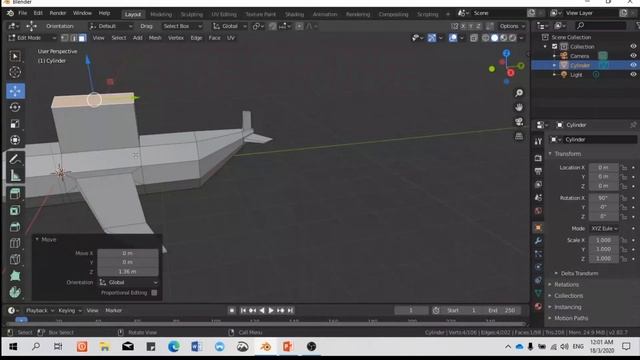Toggle Collection visibility eye

[633, 47]
